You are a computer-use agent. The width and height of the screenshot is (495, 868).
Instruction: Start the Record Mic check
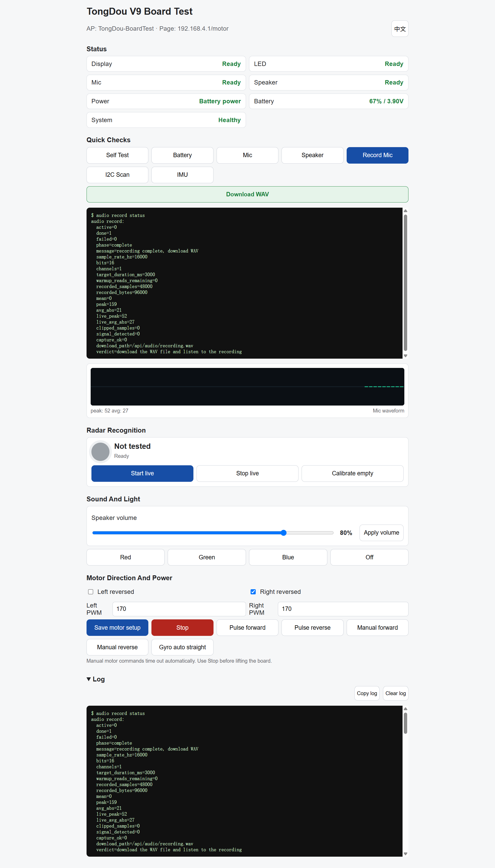[x=377, y=155]
